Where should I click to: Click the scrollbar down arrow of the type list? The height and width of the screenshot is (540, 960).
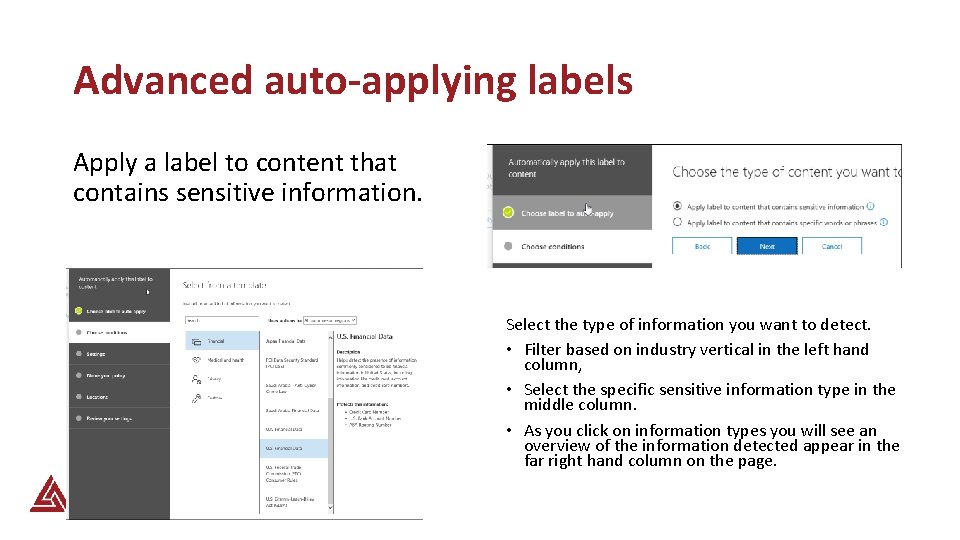[331, 508]
